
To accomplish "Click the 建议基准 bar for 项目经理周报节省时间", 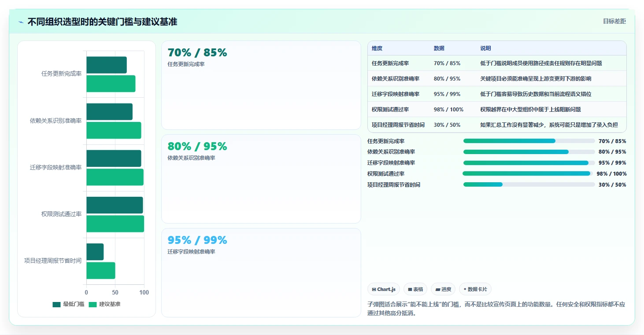I will pos(101,270).
